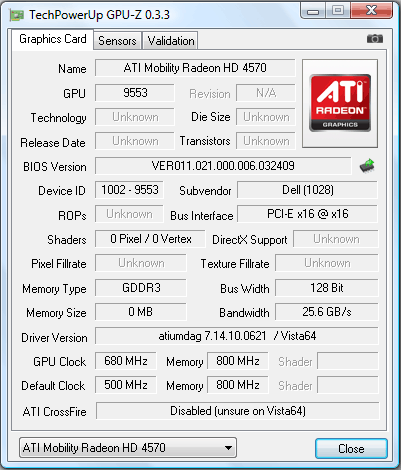
Task: Click the camera screenshot icon
Action: (x=375, y=39)
